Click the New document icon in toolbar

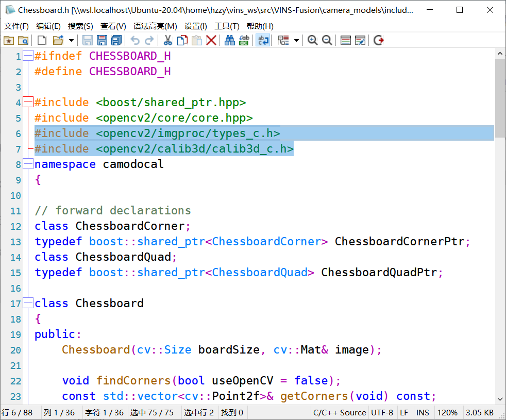(x=42, y=40)
